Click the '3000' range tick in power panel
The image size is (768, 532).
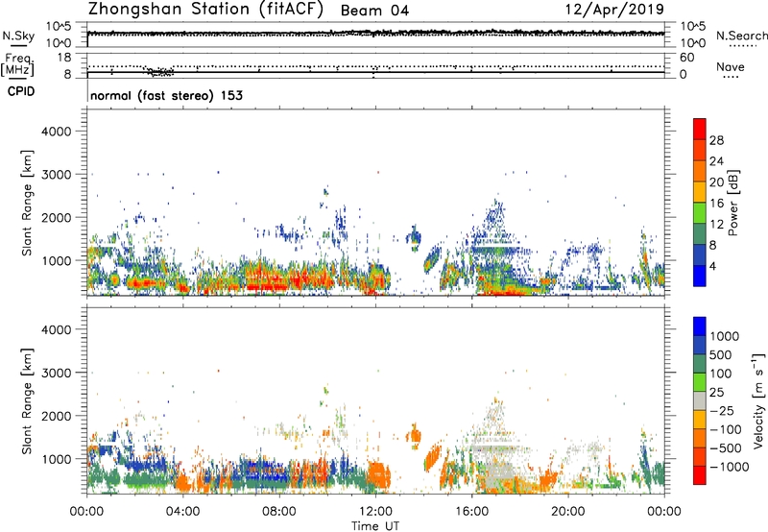57,175
